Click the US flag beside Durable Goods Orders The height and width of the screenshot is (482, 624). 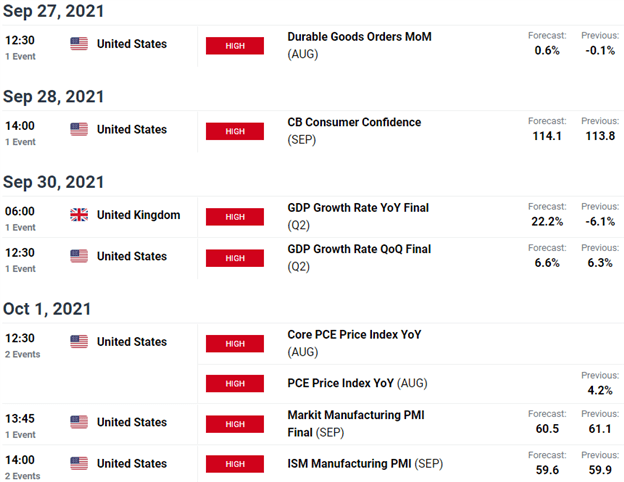point(79,44)
